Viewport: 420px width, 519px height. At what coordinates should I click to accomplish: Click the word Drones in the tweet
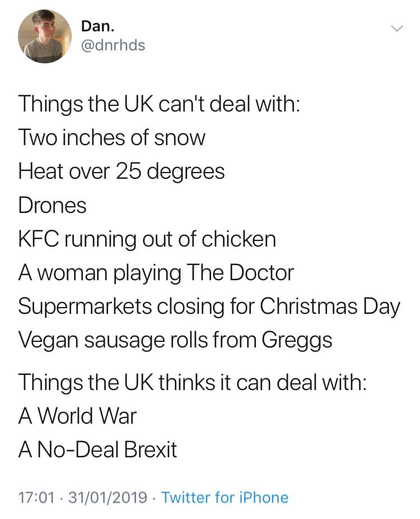click(52, 206)
